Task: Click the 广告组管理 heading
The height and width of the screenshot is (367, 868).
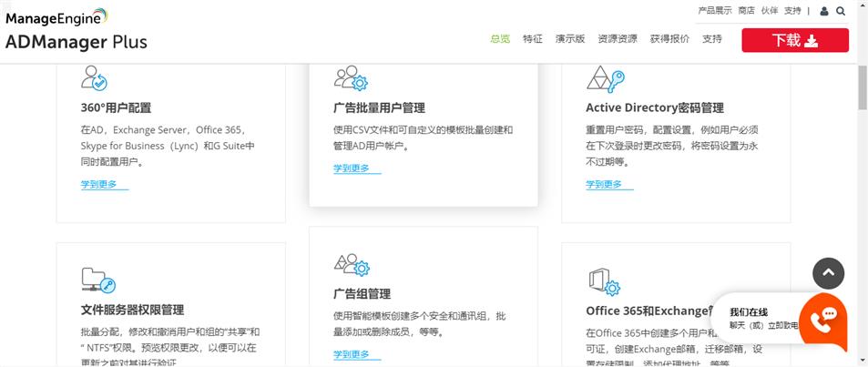Action: [x=362, y=294]
